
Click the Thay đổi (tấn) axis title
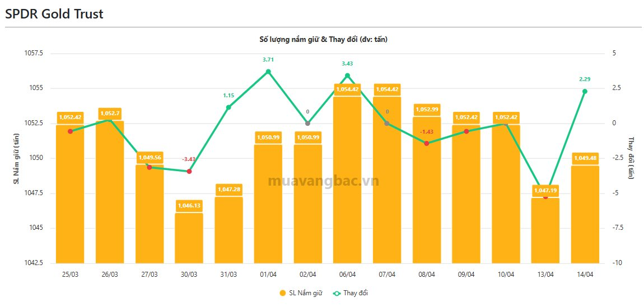coord(631,158)
